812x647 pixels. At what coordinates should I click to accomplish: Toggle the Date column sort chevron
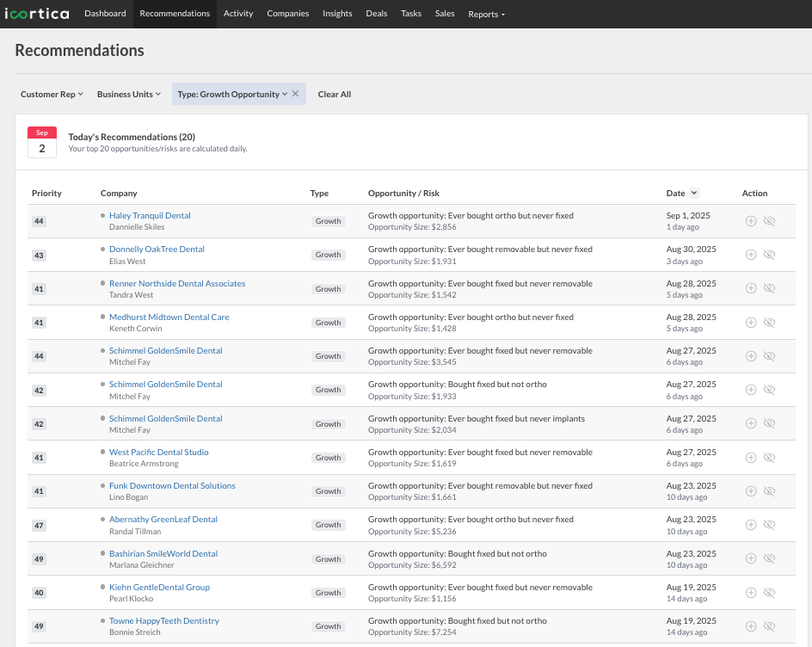695,193
